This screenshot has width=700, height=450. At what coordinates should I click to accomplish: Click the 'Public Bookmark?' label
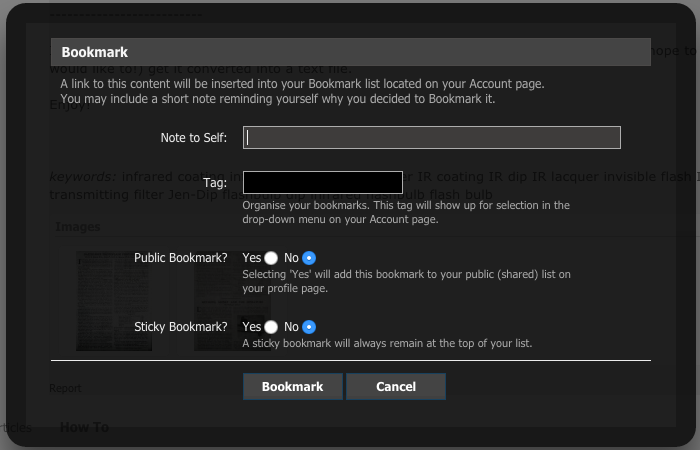coord(181,258)
